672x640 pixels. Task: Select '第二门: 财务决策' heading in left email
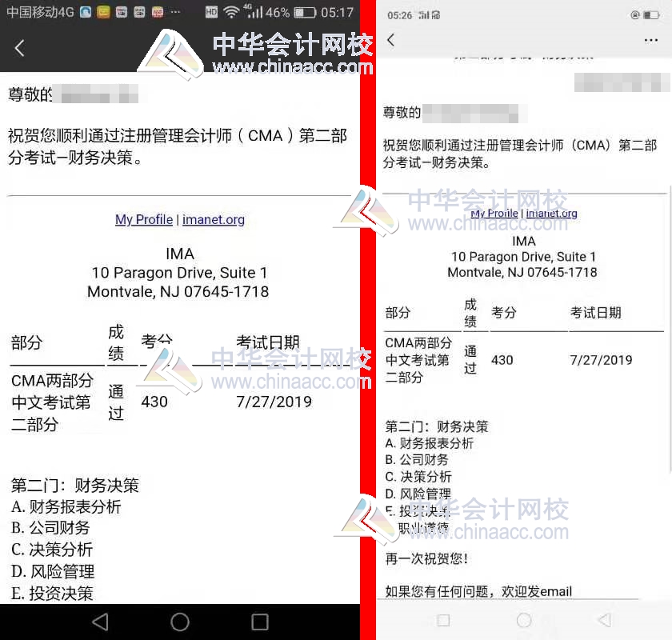click(x=75, y=486)
